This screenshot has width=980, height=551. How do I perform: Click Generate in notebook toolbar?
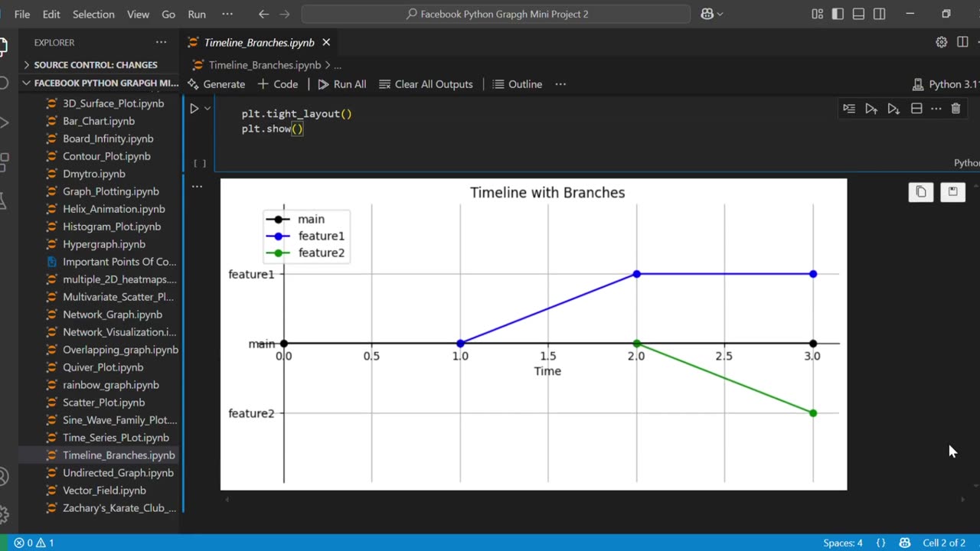point(217,84)
